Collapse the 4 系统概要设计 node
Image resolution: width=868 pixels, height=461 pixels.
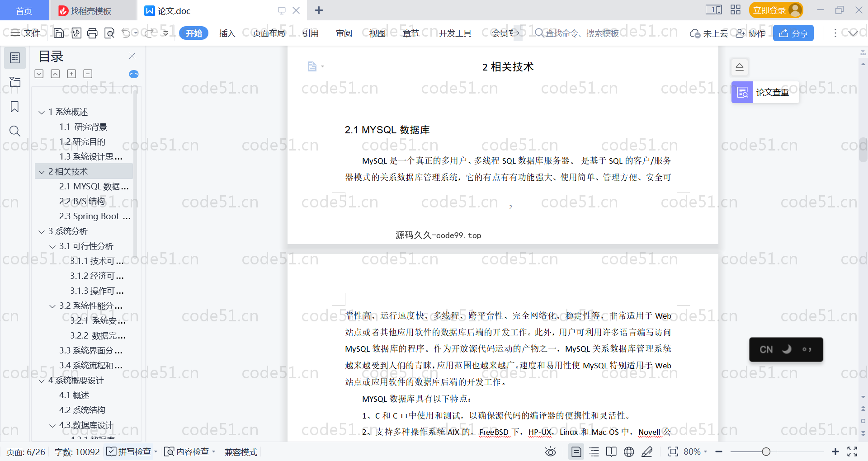click(42, 381)
